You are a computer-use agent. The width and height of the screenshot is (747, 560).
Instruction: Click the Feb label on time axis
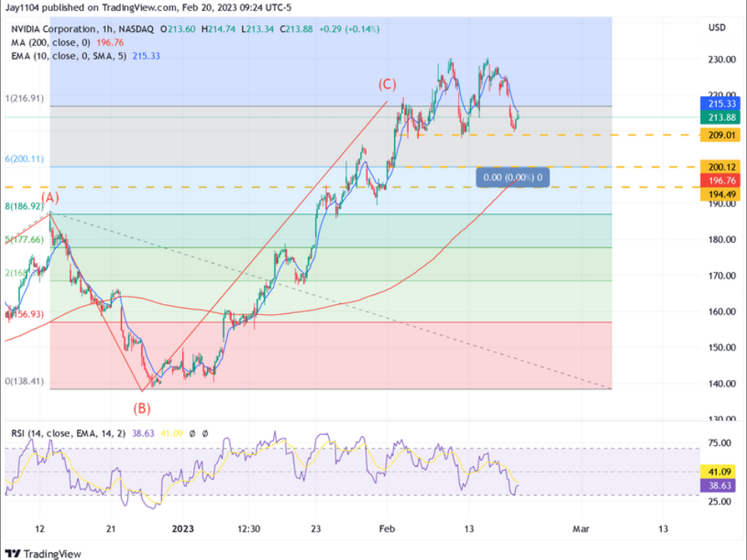click(x=387, y=529)
